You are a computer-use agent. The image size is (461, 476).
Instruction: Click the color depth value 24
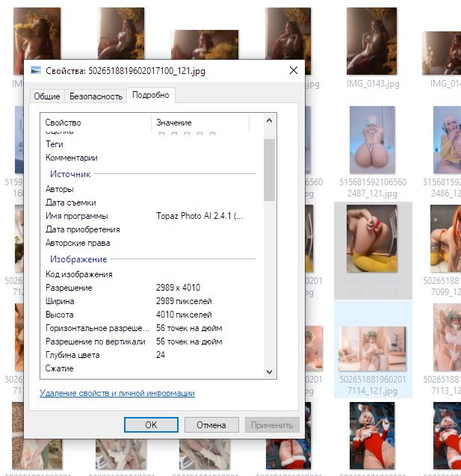pyautogui.click(x=161, y=355)
